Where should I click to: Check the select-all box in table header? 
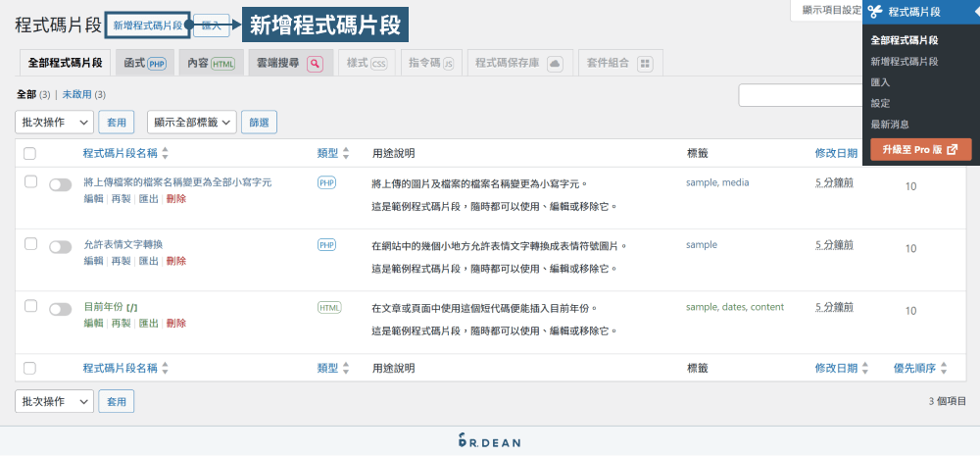(x=29, y=154)
